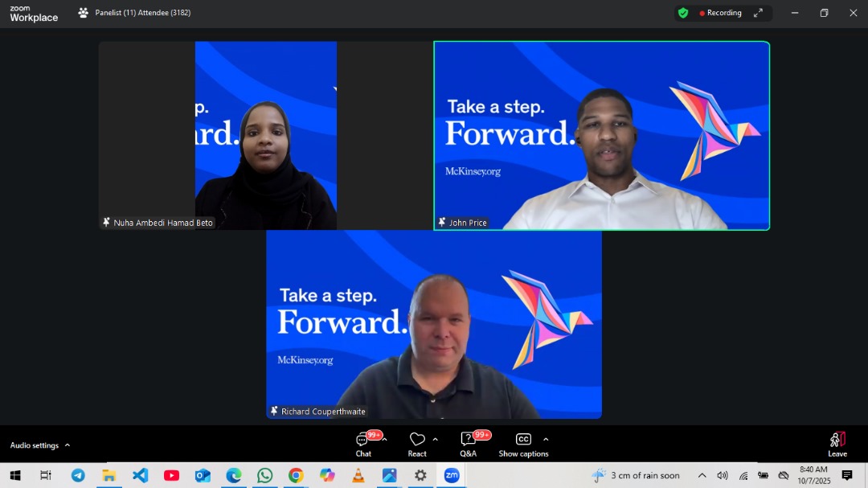The width and height of the screenshot is (868, 488).
Task: Open the Windows notification center
Action: click(847, 475)
